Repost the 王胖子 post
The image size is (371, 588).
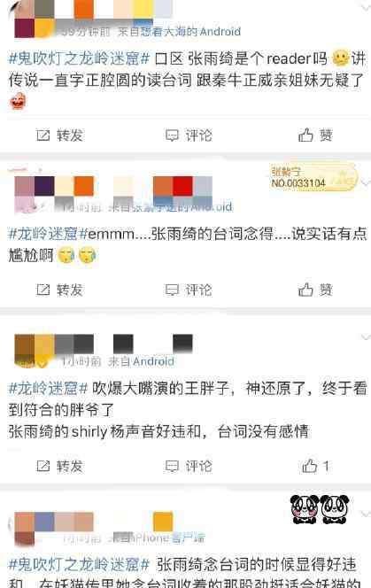coord(59,466)
